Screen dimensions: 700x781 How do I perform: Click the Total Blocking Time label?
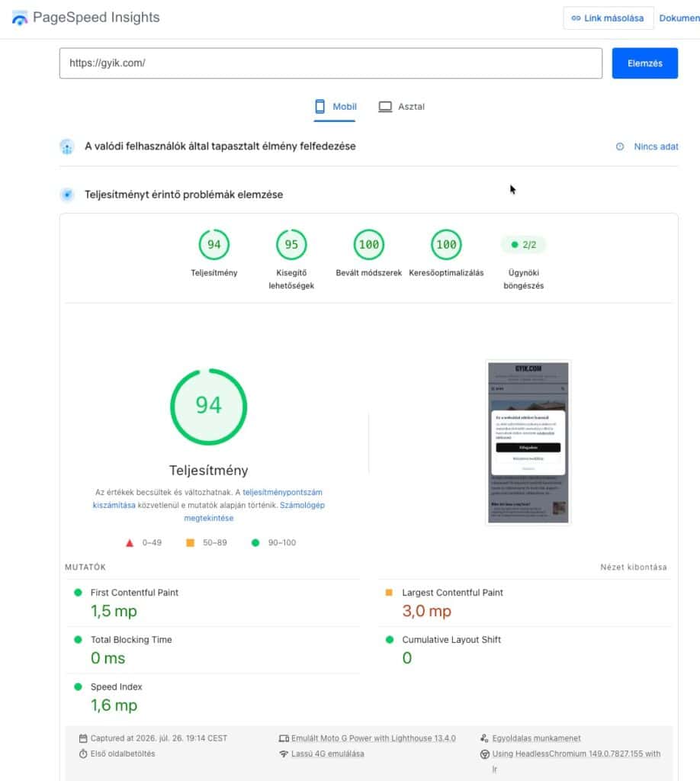131,640
